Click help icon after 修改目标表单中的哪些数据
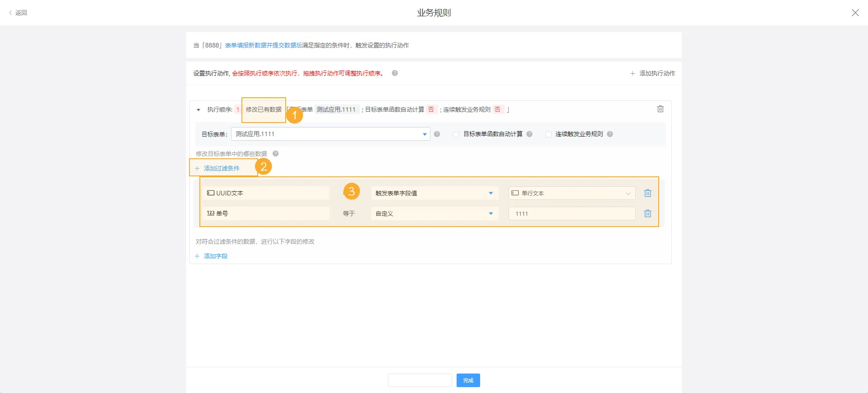 tap(275, 154)
